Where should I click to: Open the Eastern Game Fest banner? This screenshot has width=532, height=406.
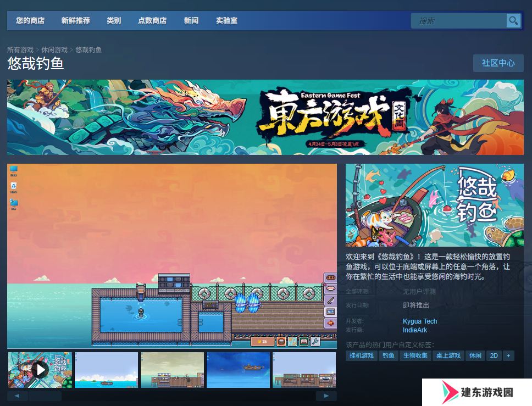tap(265, 118)
